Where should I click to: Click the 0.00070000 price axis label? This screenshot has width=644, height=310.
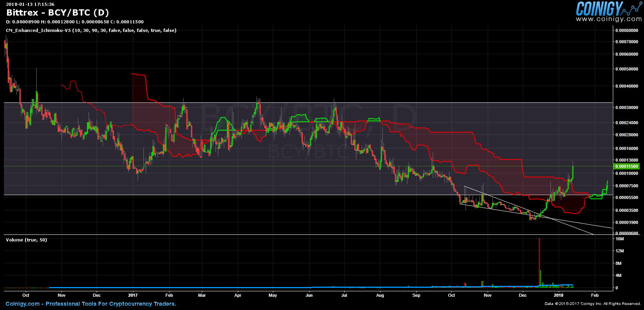pos(627,42)
